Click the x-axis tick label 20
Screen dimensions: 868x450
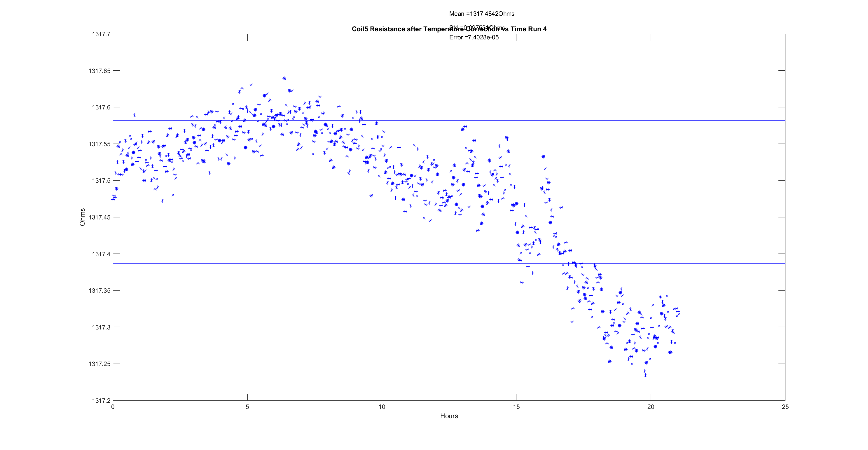pos(651,407)
